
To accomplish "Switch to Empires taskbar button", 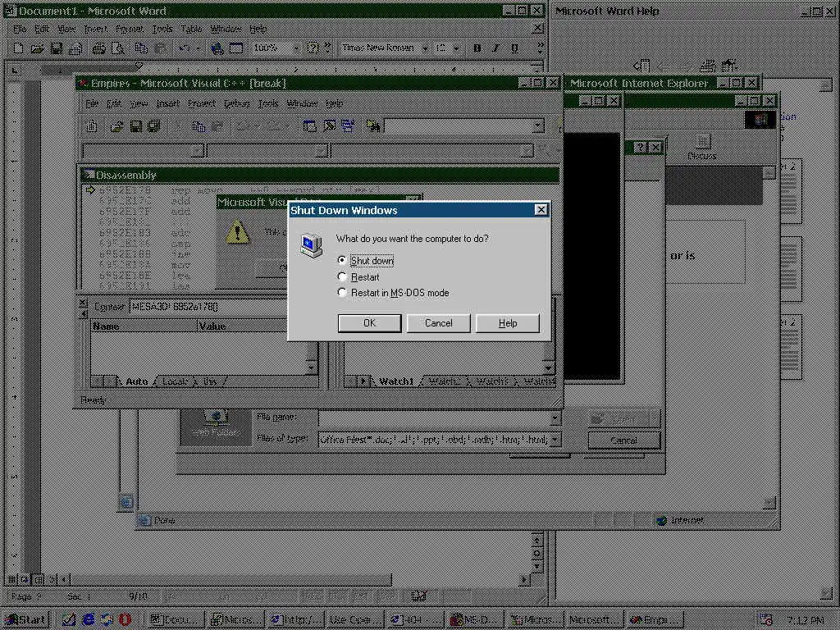I will (x=654, y=620).
